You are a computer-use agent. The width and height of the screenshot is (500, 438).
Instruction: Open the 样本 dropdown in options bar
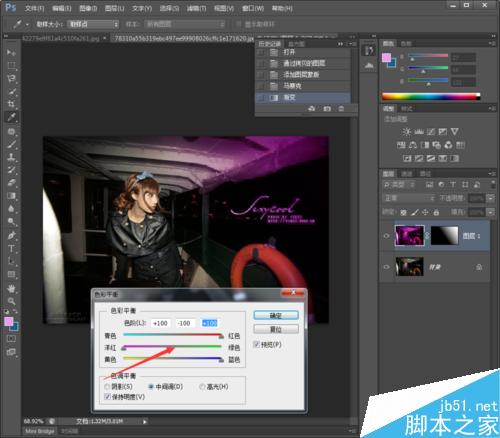pos(185,24)
